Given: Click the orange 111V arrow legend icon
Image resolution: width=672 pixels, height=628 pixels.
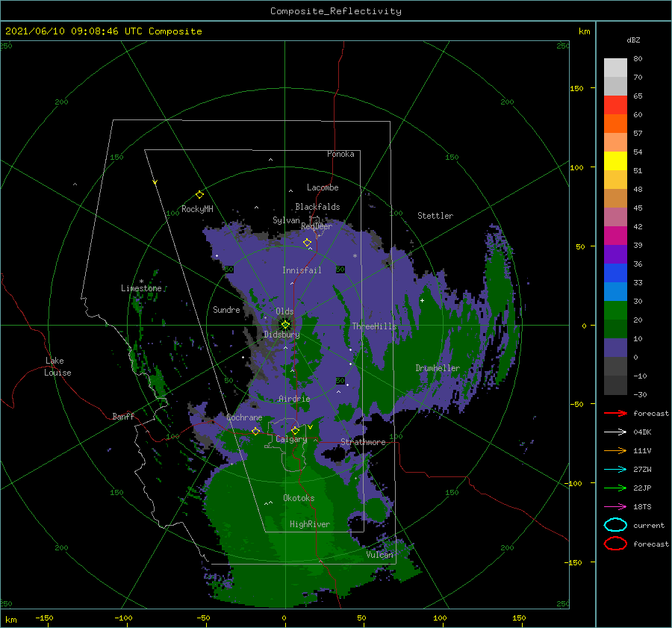Looking at the screenshot, I should click(615, 450).
